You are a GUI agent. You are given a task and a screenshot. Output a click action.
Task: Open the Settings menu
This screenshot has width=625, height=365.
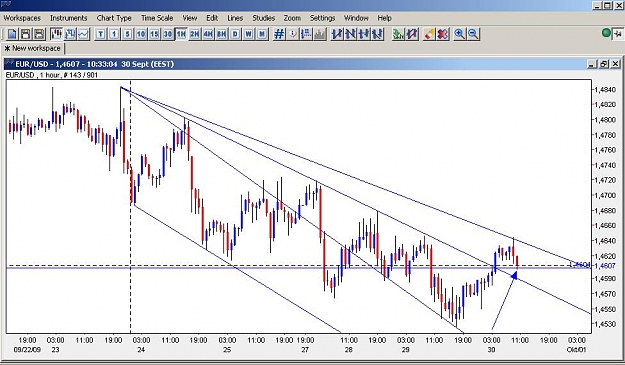coord(322,18)
